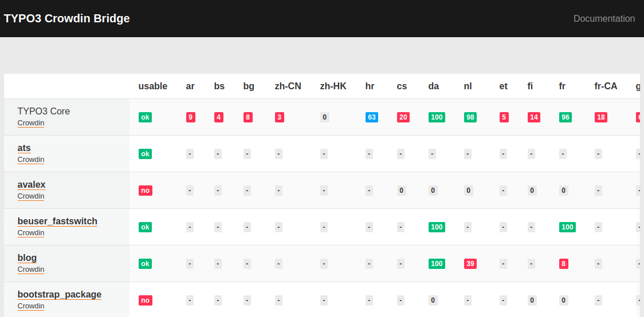Click the zh-CN column header

288,86
